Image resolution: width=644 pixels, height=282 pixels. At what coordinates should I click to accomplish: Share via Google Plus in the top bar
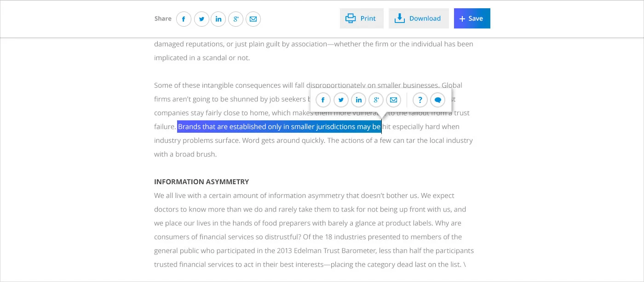coord(236,19)
